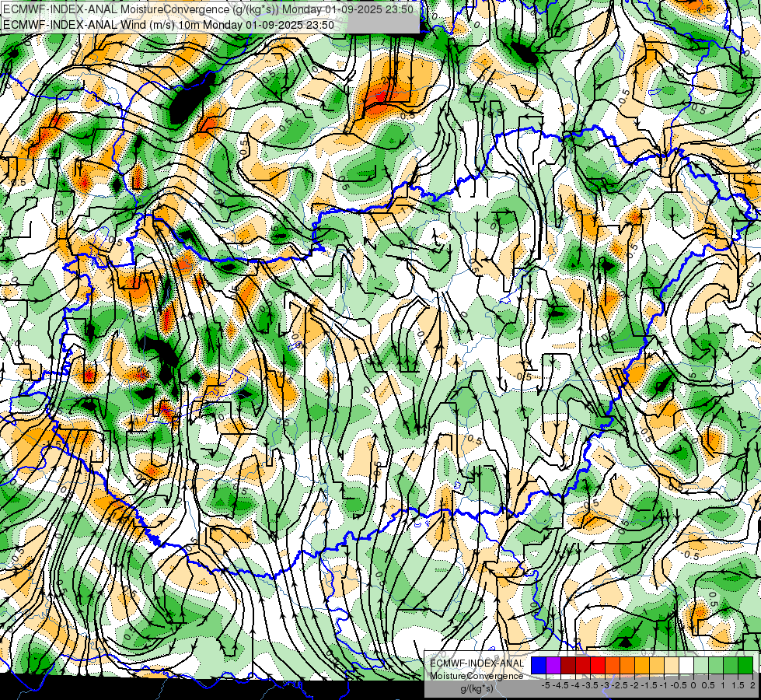The height and width of the screenshot is (700, 761).
Task: Click the legend label MoistureConvergence
Action: (x=477, y=676)
